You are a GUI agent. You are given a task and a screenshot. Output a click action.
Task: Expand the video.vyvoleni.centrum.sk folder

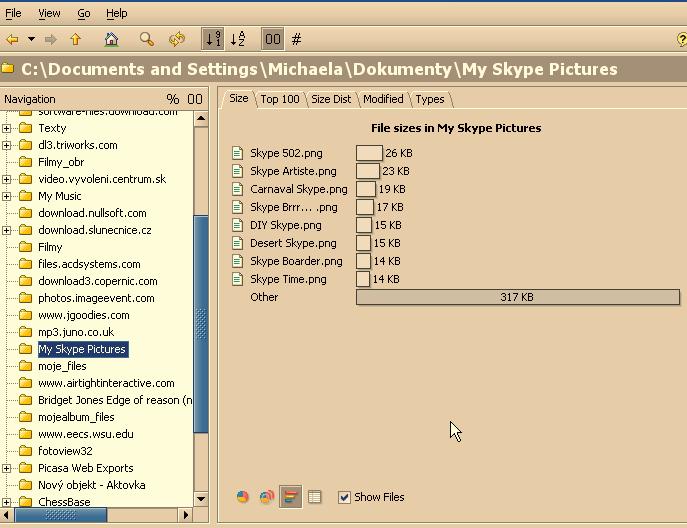click(x=7, y=179)
